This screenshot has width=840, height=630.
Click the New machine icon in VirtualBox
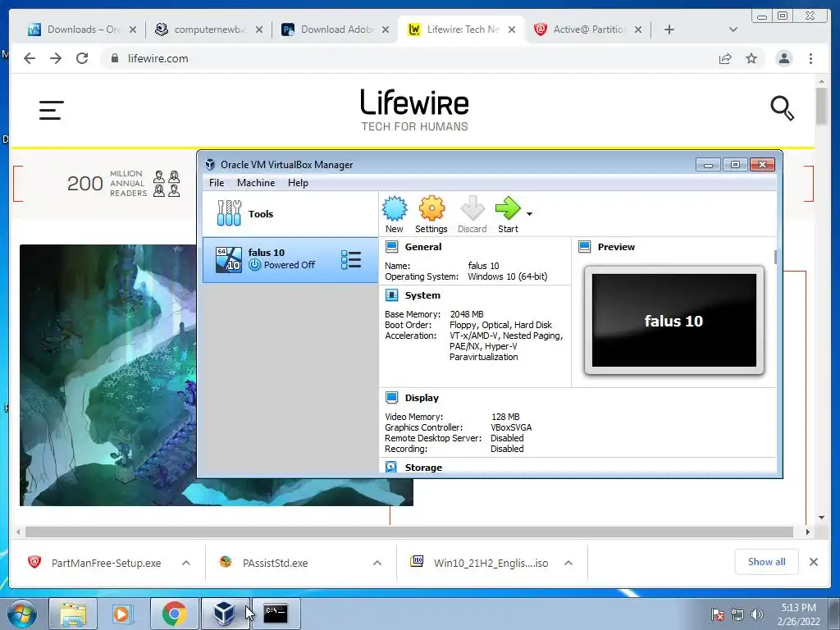[395, 214]
